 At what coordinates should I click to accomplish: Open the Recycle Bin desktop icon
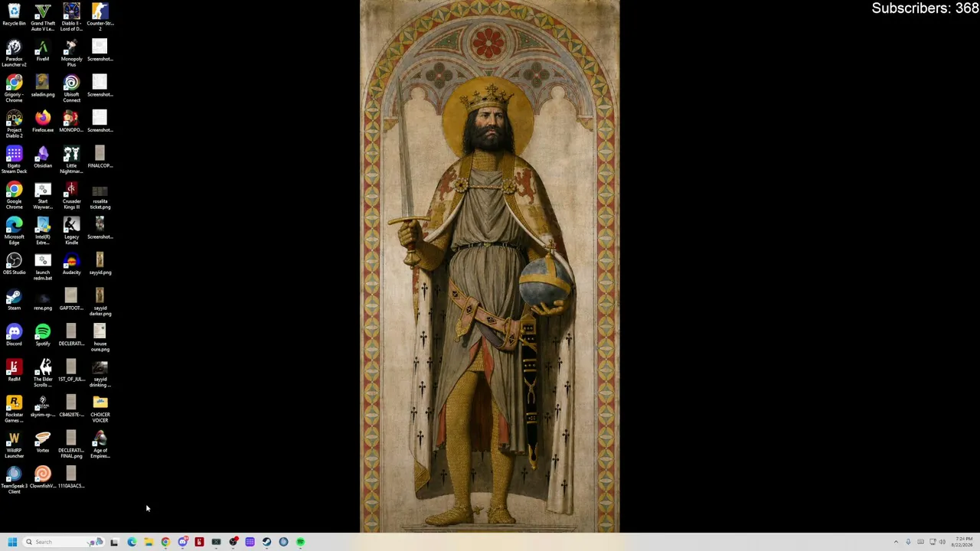tap(14, 15)
